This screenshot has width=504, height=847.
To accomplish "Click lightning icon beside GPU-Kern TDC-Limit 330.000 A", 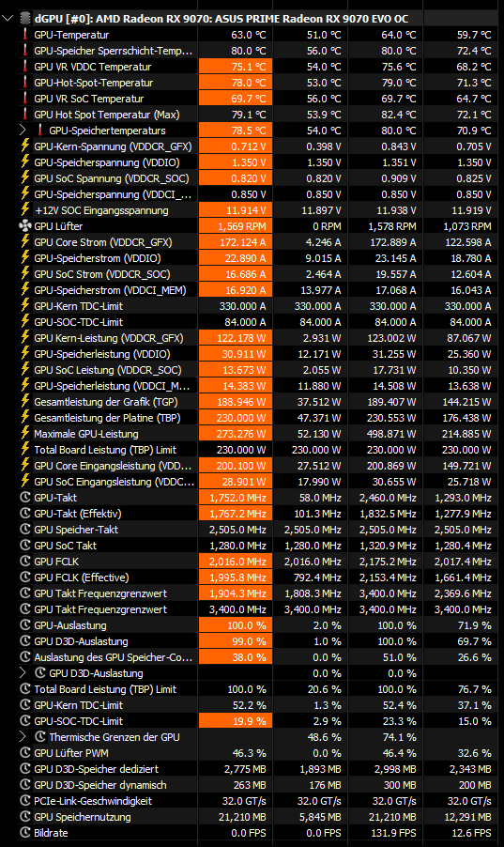I will (24, 306).
